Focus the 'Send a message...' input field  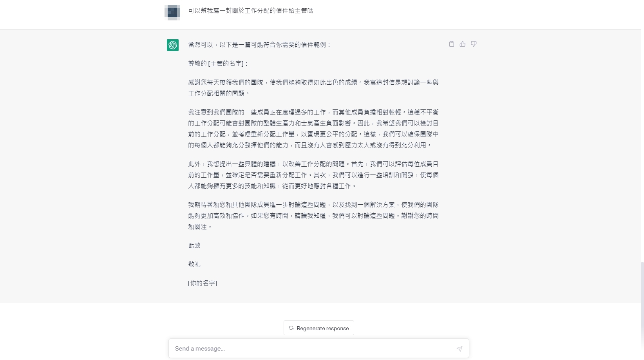[x=318, y=348]
